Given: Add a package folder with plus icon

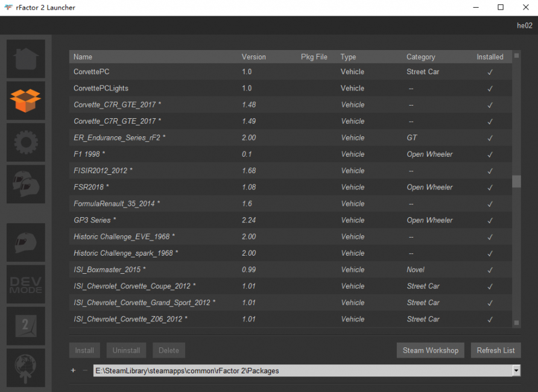Looking at the screenshot, I should (x=73, y=370).
